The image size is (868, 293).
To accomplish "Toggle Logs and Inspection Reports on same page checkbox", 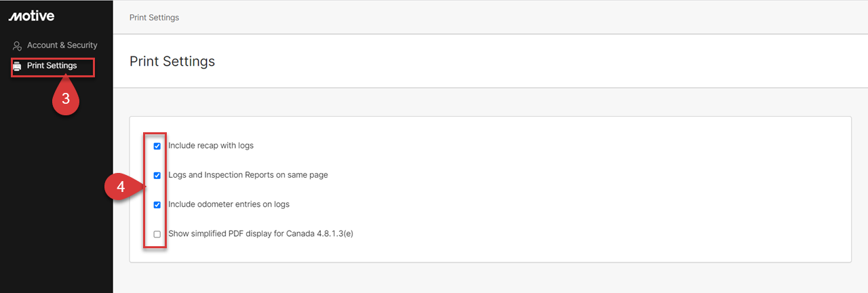I will [157, 175].
